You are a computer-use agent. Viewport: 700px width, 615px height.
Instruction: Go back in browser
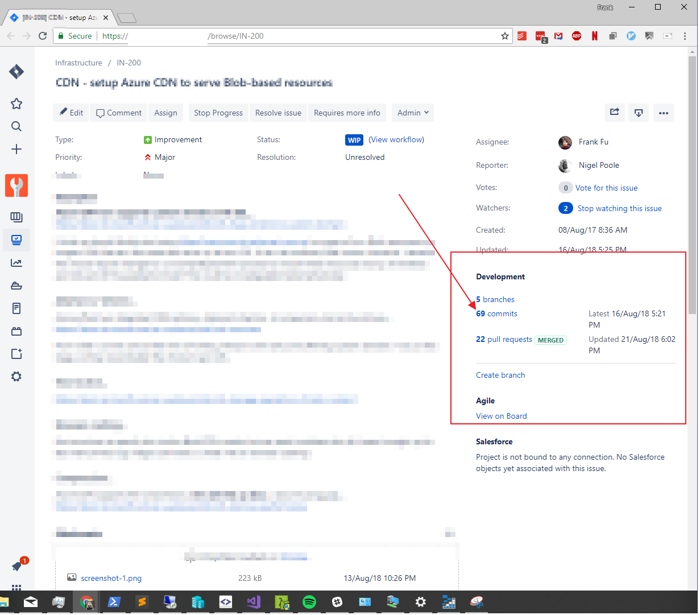point(11,36)
